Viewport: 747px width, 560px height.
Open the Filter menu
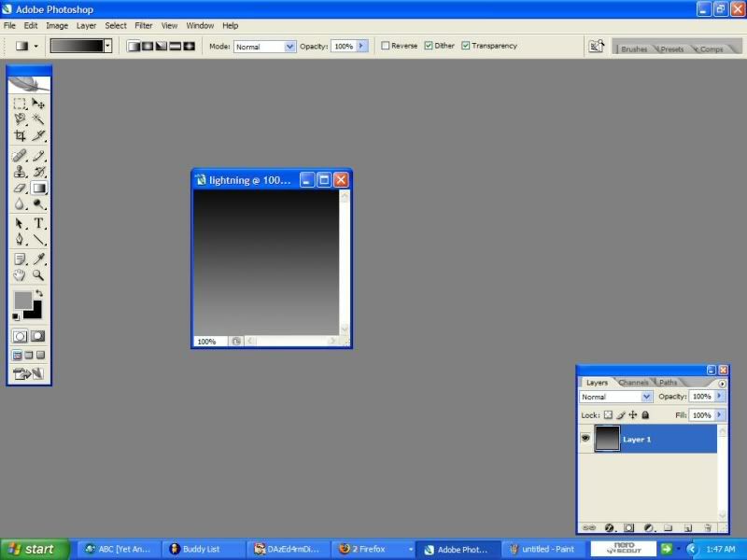coord(144,26)
